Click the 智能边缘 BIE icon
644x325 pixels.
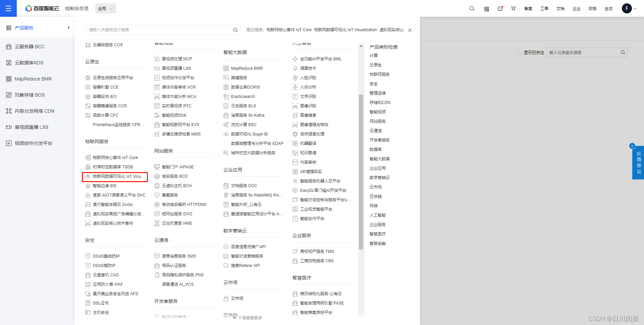[x=88, y=186]
